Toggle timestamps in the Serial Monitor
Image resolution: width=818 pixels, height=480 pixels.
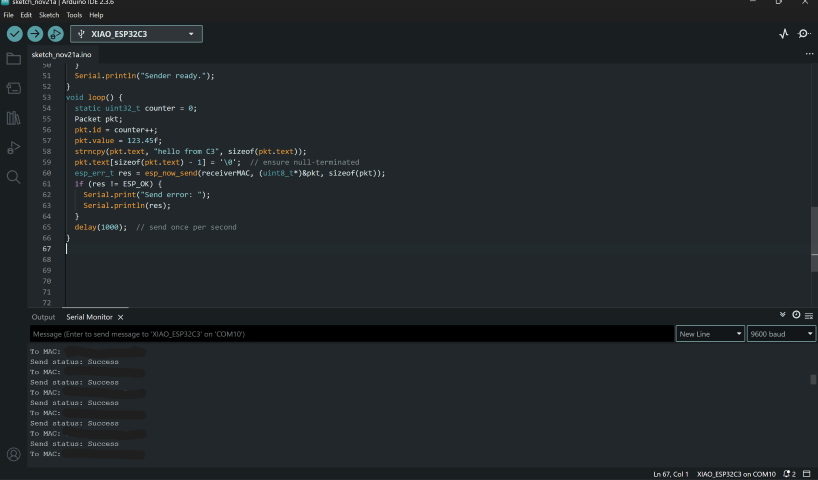point(796,315)
